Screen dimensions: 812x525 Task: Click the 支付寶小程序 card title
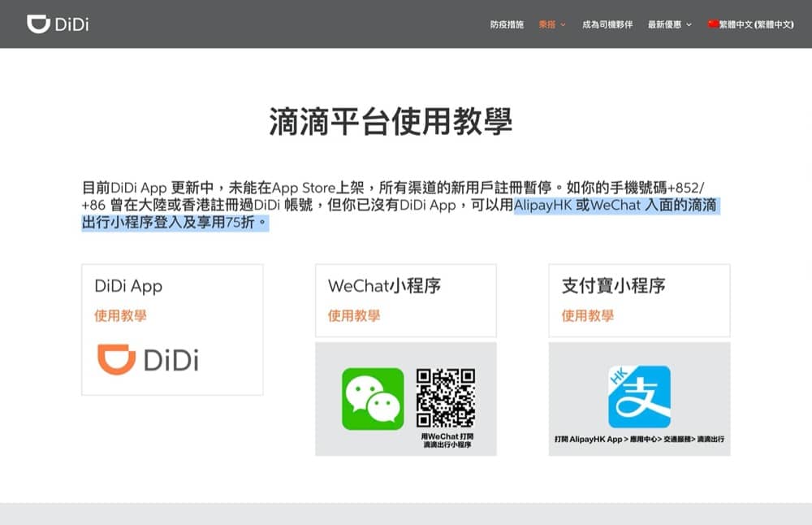614,286
